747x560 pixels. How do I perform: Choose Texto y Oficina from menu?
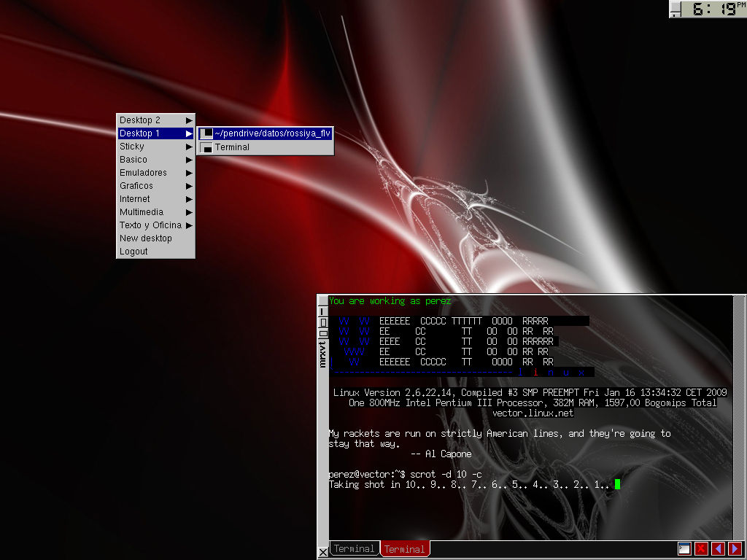coord(156,225)
